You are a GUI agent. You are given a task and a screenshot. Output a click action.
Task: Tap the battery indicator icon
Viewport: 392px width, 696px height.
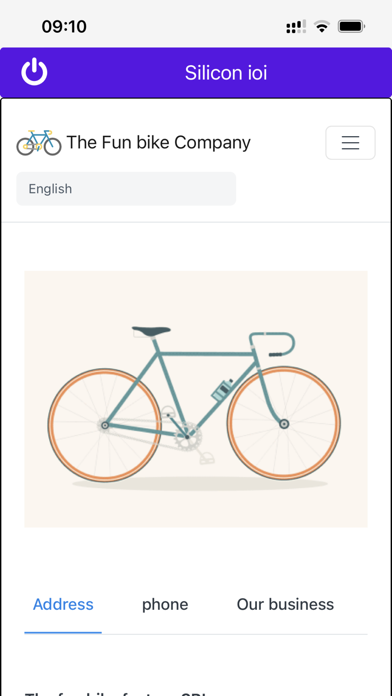[351, 27]
